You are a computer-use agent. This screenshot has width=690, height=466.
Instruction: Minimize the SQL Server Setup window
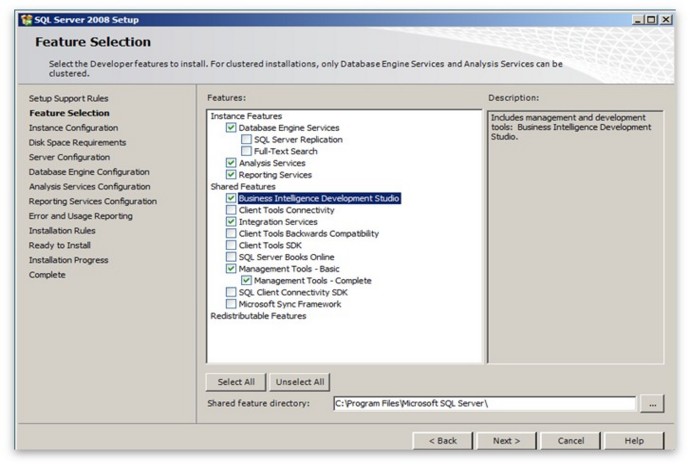pyautogui.click(x=638, y=20)
